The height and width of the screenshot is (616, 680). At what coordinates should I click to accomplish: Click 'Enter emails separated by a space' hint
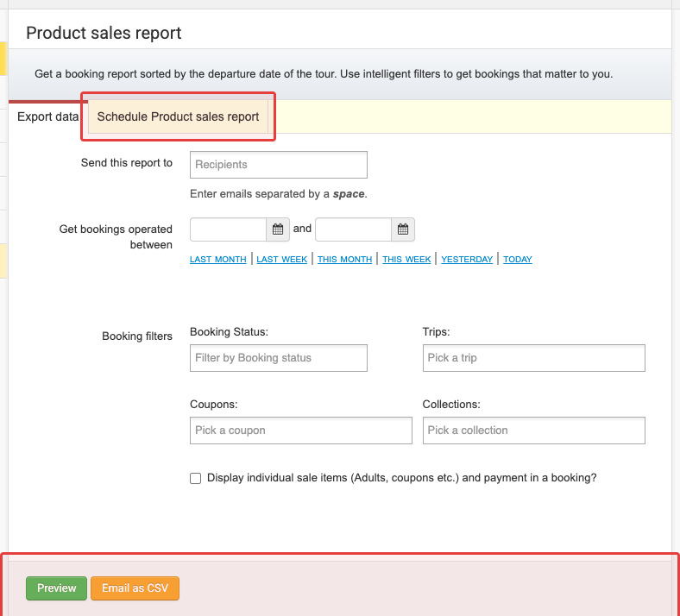[x=279, y=194]
